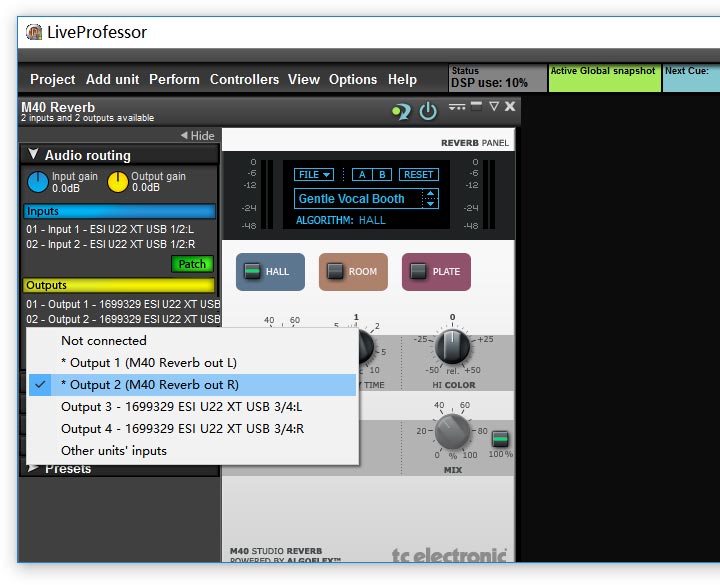Image resolution: width=720 pixels, height=585 pixels.
Task: Open the Help menu
Action: [x=402, y=79]
